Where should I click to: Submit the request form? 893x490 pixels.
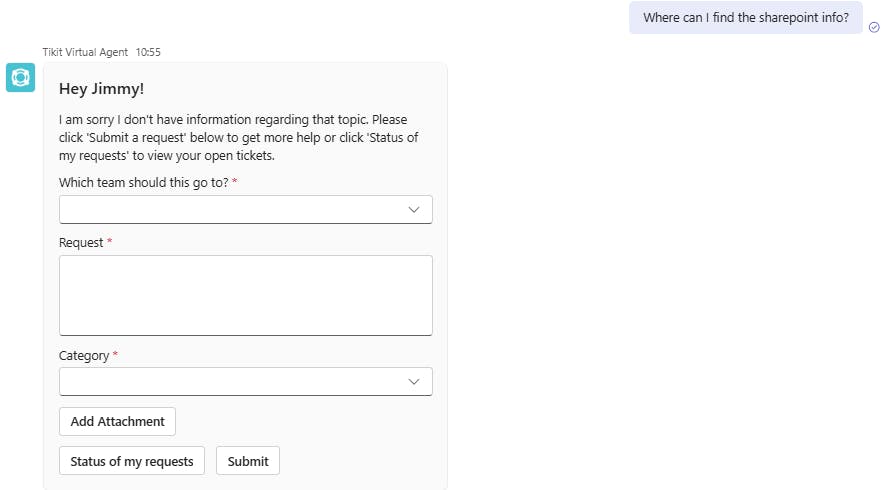point(248,461)
